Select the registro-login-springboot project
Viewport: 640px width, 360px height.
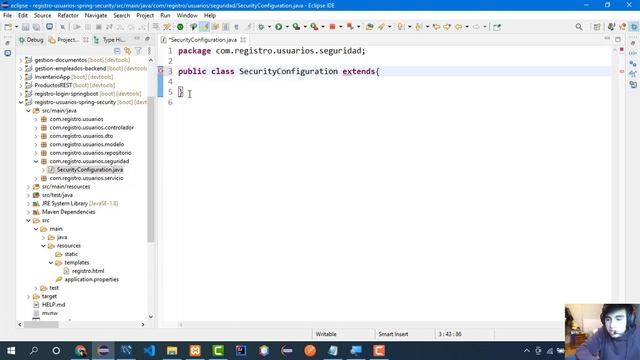tap(66, 93)
